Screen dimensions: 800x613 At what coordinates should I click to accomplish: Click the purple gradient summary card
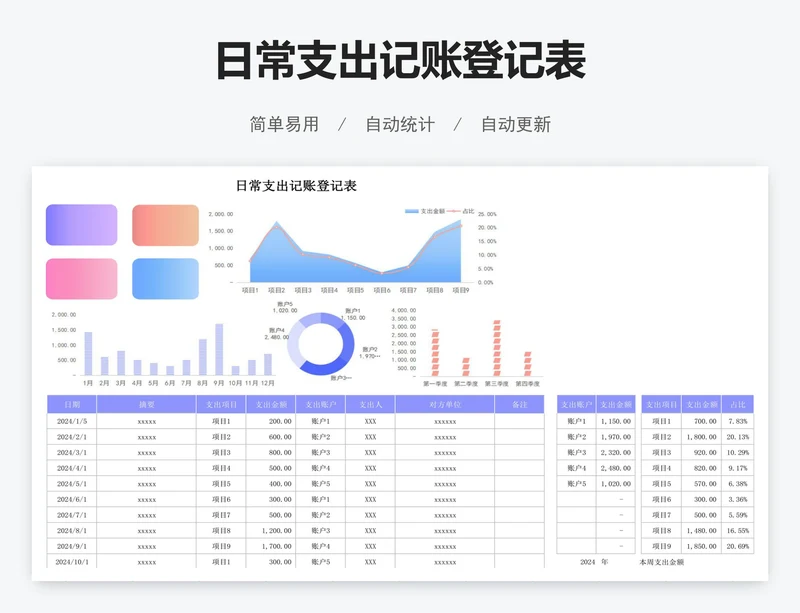[82, 225]
